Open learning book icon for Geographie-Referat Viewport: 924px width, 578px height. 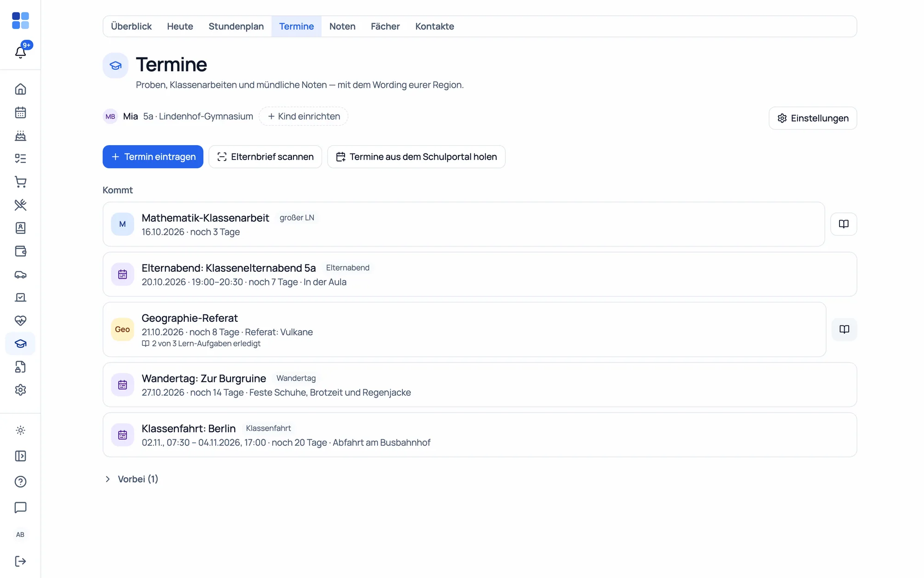coord(844,330)
